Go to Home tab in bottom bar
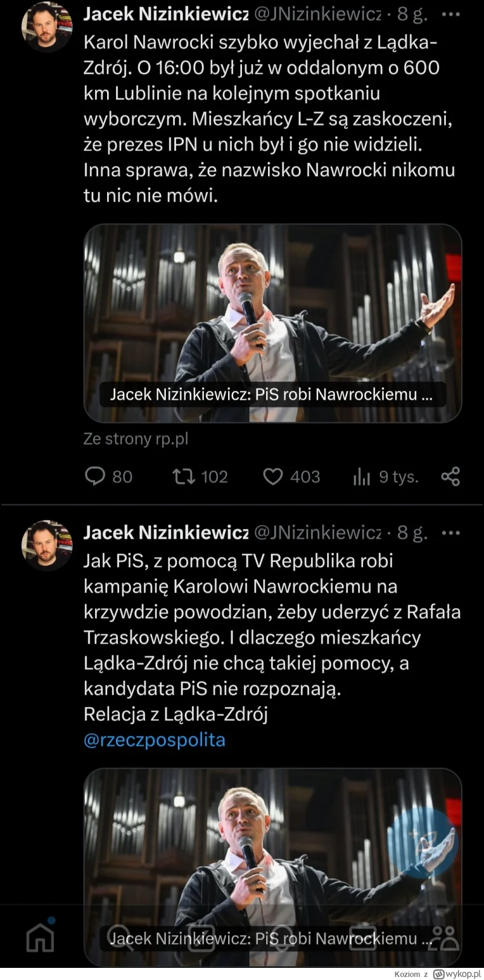This screenshot has height=980, width=484. [x=41, y=937]
